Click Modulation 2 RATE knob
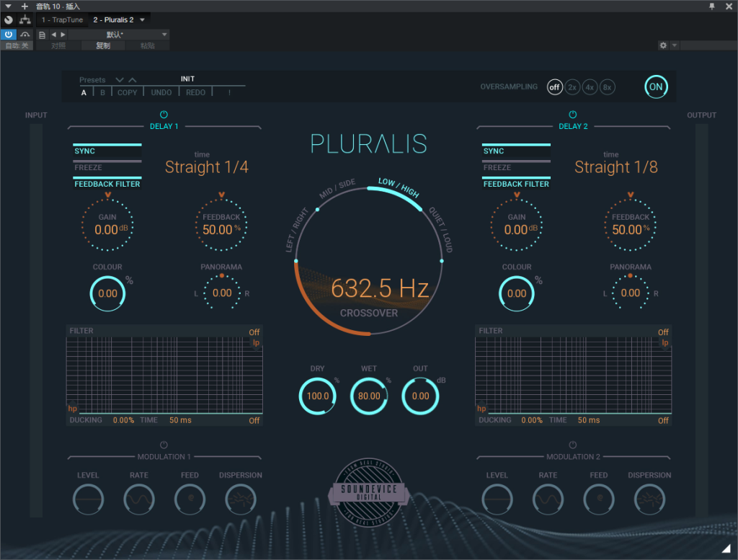 [x=548, y=499]
